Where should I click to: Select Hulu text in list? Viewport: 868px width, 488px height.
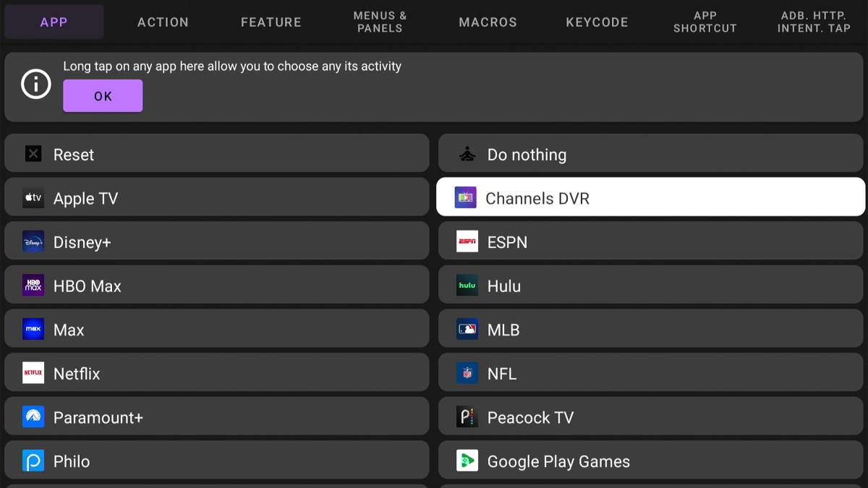[x=504, y=286]
